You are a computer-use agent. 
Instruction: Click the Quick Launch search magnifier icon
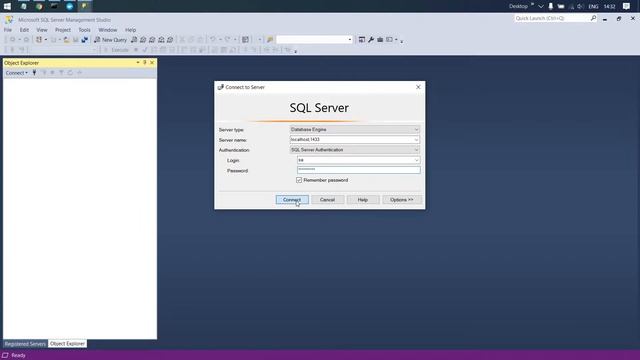pyautogui.click(x=593, y=18)
